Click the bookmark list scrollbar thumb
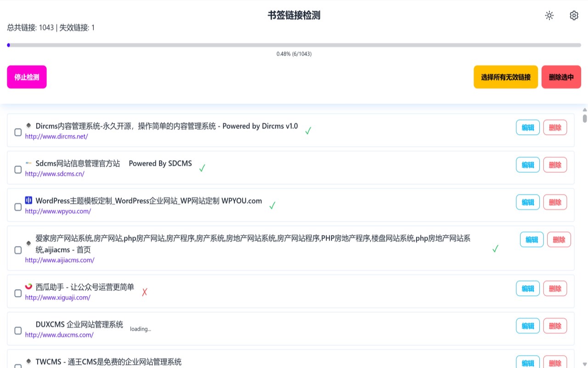Image resolution: width=588 pixels, height=368 pixels. click(x=585, y=118)
